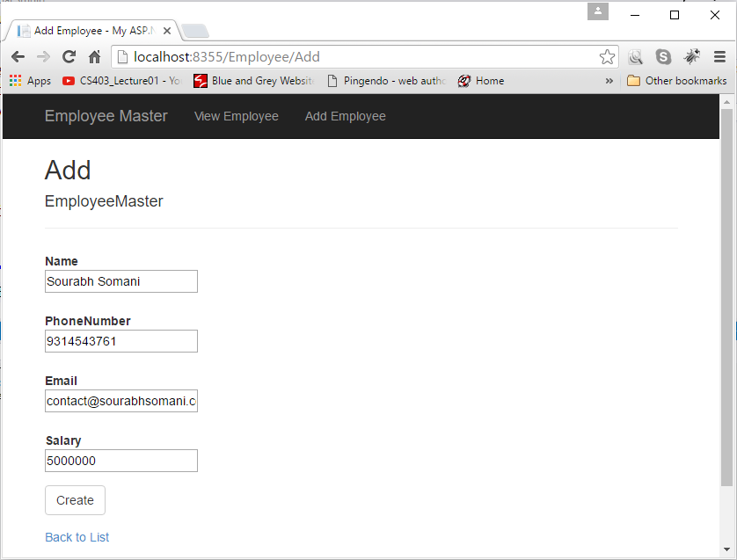Click the vertical scrollbar thumb
737x560 pixels.
coord(726,297)
